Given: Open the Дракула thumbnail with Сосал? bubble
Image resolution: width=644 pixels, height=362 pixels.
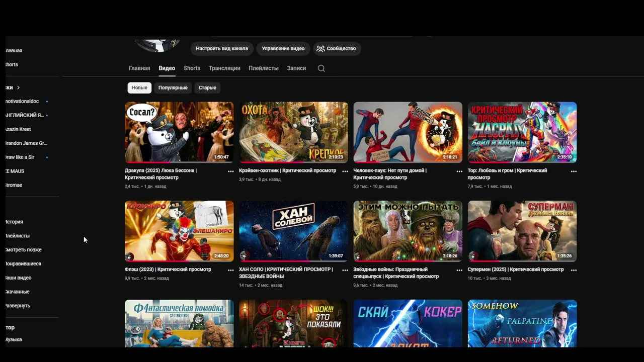Looking at the screenshot, I should tap(179, 132).
